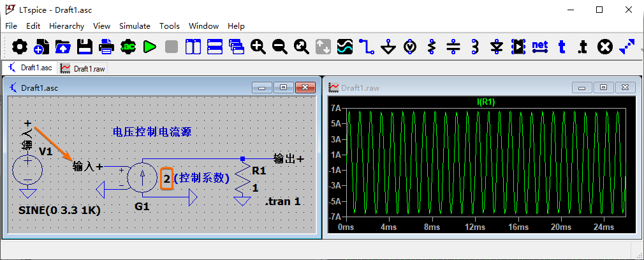Place a Voltage Source component
This screenshot has height=260, width=644.
[x=410, y=47]
